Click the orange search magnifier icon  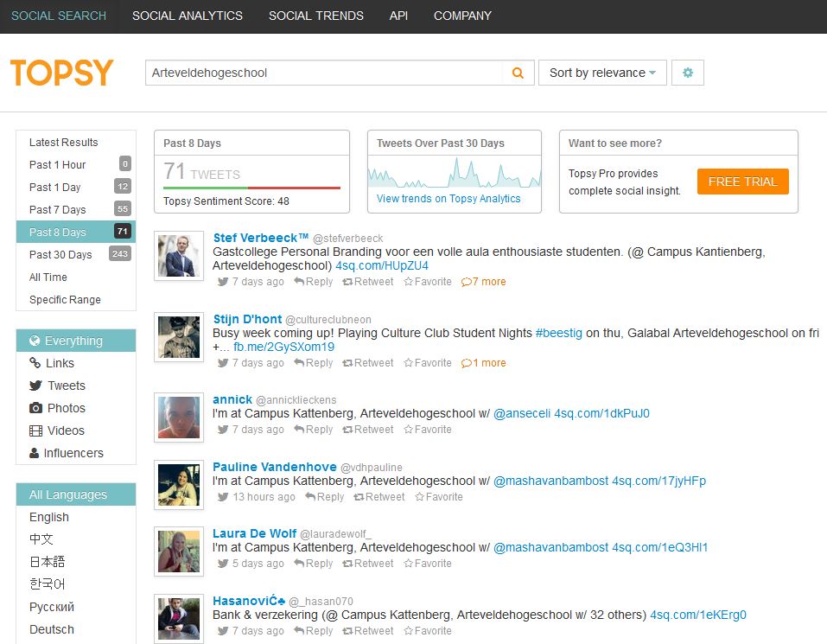click(518, 73)
